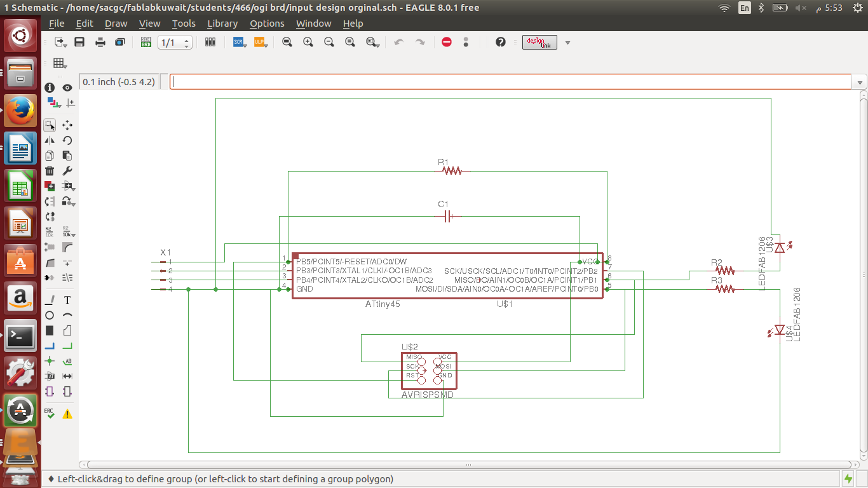
Task: Open the command line history dropdown
Action: (860, 82)
